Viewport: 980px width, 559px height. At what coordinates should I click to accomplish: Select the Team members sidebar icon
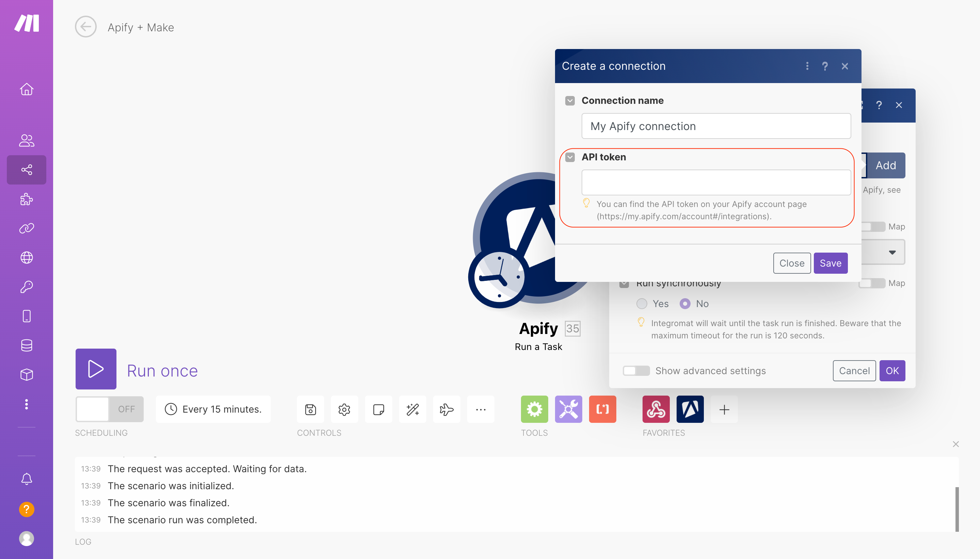(27, 140)
